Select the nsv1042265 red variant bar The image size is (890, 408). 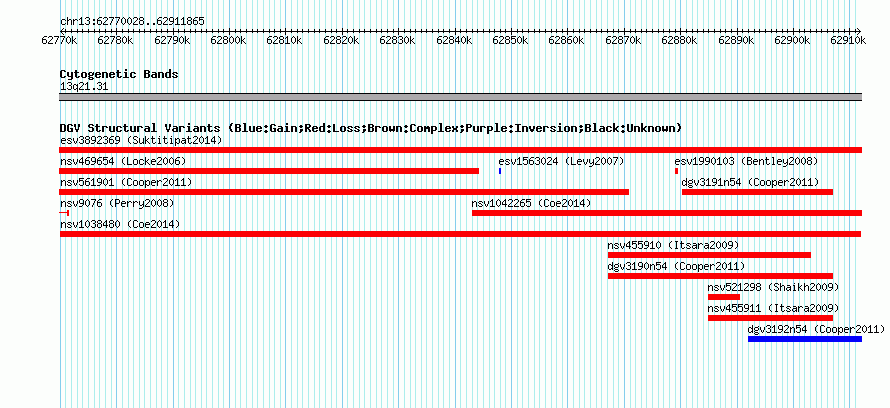pyautogui.click(x=667, y=213)
